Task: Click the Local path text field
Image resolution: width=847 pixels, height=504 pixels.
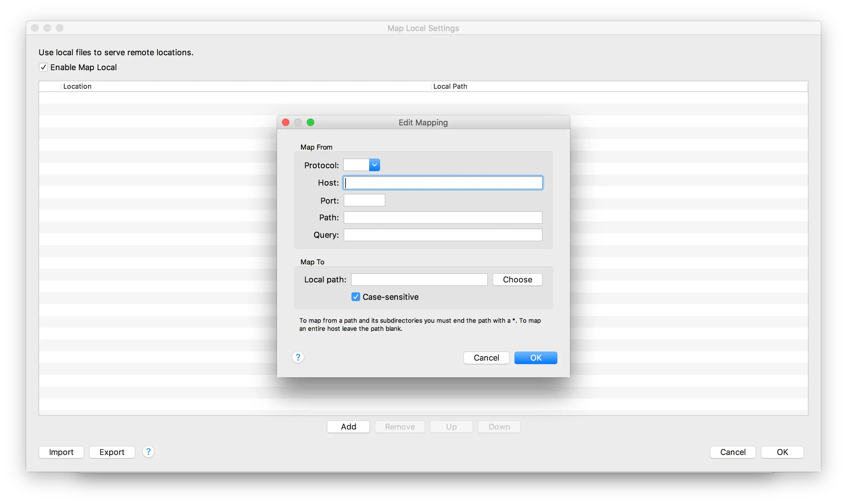Action: coord(419,280)
